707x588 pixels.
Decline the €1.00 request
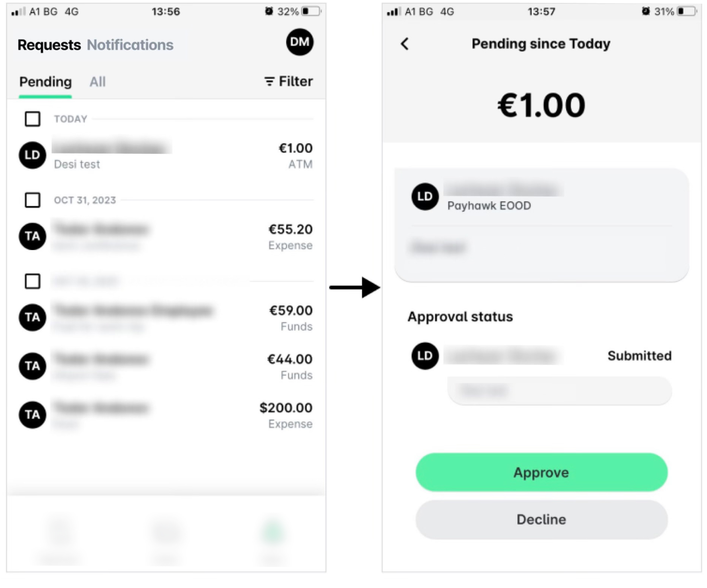(541, 520)
